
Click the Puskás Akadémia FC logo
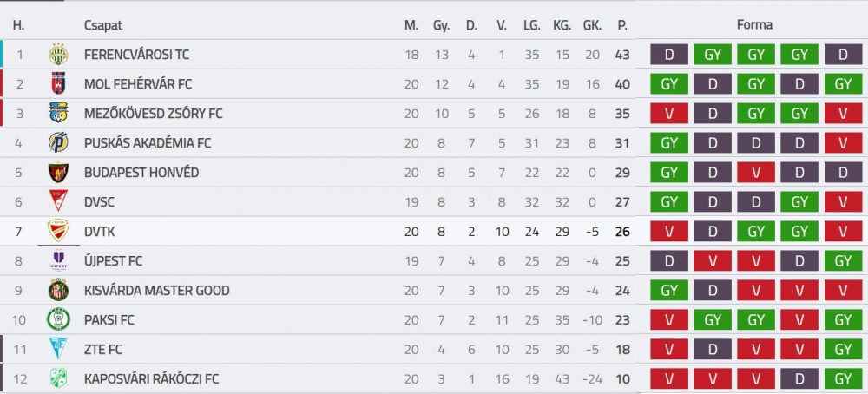coord(58,143)
